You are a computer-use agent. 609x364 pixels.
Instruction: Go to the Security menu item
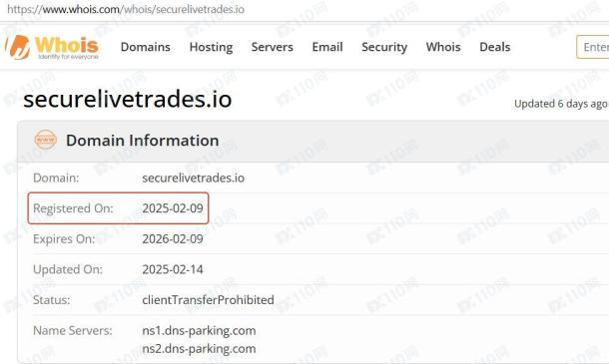(x=384, y=47)
